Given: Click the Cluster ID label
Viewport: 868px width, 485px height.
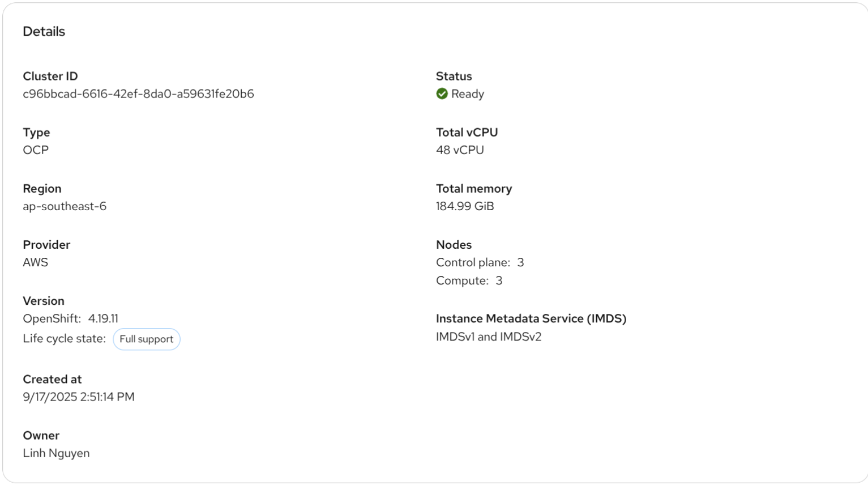Looking at the screenshot, I should [50, 76].
